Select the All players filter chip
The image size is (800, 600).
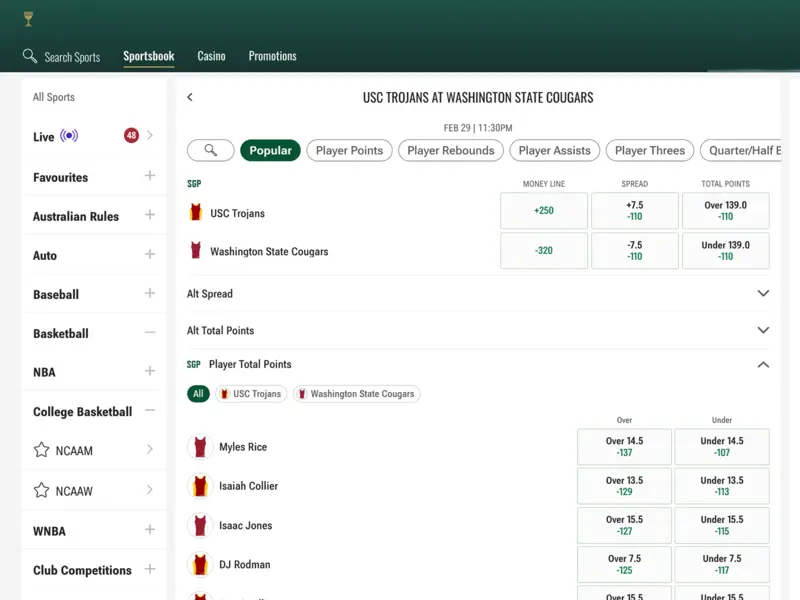pyautogui.click(x=198, y=394)
